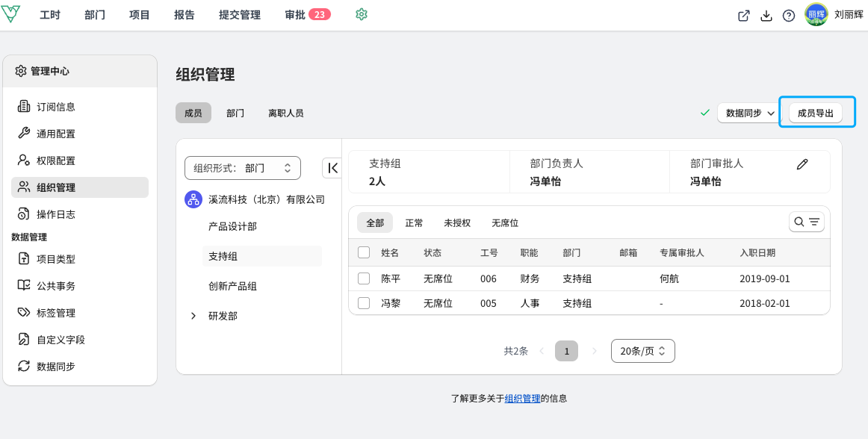Click the 刘丽辉 user avatar
The image size is (868, 439).
point(816,14)
